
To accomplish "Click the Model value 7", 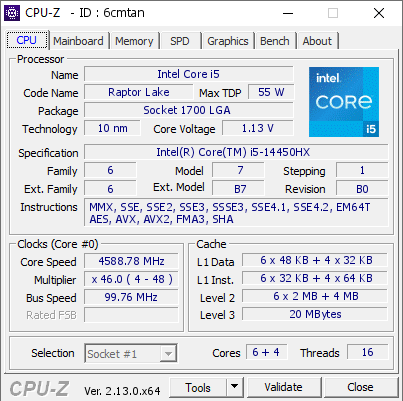I will [x=238, y=170].
